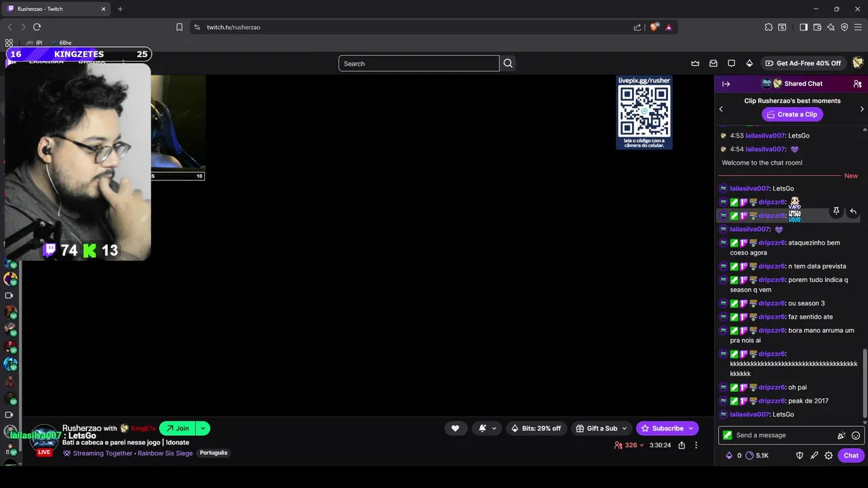Open user avatar menu in top right
The width and height of the screenshot is (868, 488).
click(858, 63)
